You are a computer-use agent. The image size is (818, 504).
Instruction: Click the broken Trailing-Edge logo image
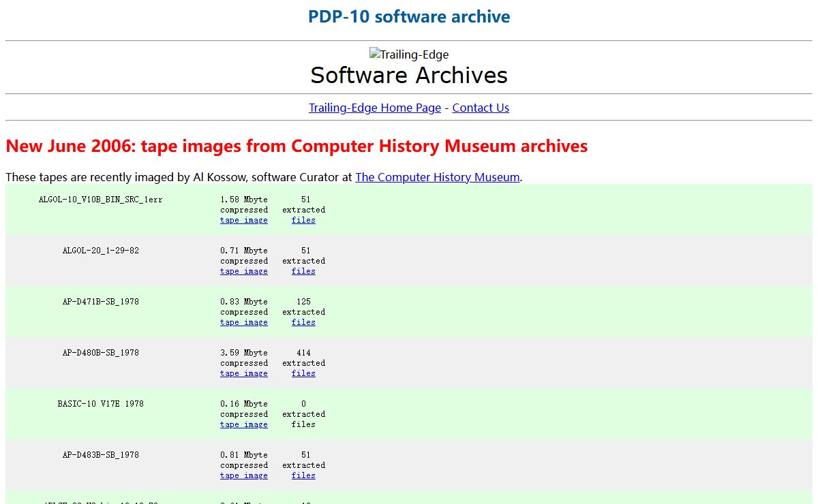coord(409,54)
